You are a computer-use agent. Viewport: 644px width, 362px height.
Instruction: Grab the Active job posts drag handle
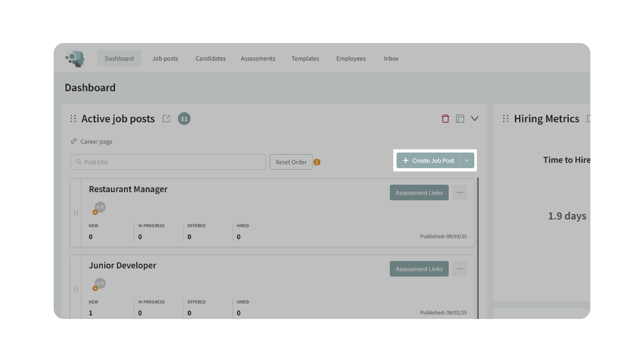pos(73,118)
